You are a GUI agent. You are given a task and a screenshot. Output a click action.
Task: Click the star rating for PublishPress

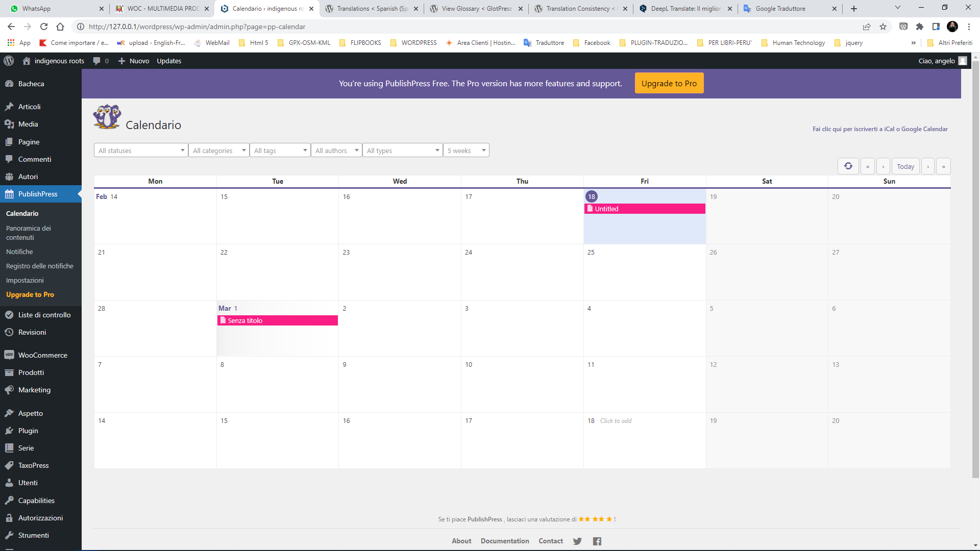(x=595, y=519)
